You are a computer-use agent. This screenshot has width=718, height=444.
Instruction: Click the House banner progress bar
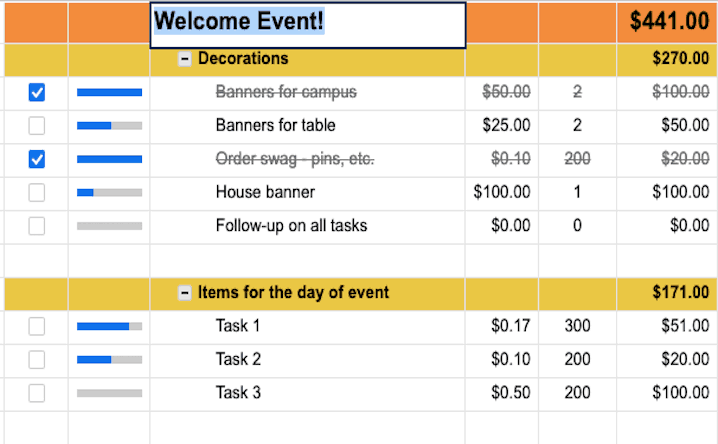(x=109, y=192)
